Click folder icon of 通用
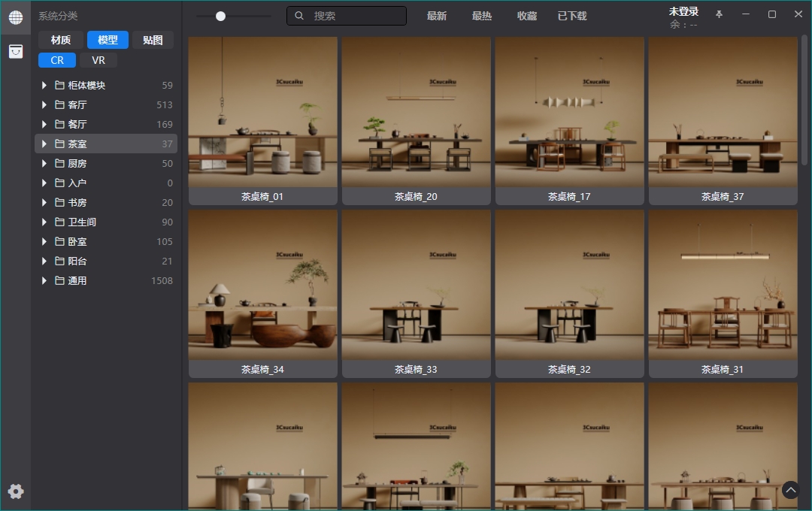This screenshot has width=812, height=511. 59,280
